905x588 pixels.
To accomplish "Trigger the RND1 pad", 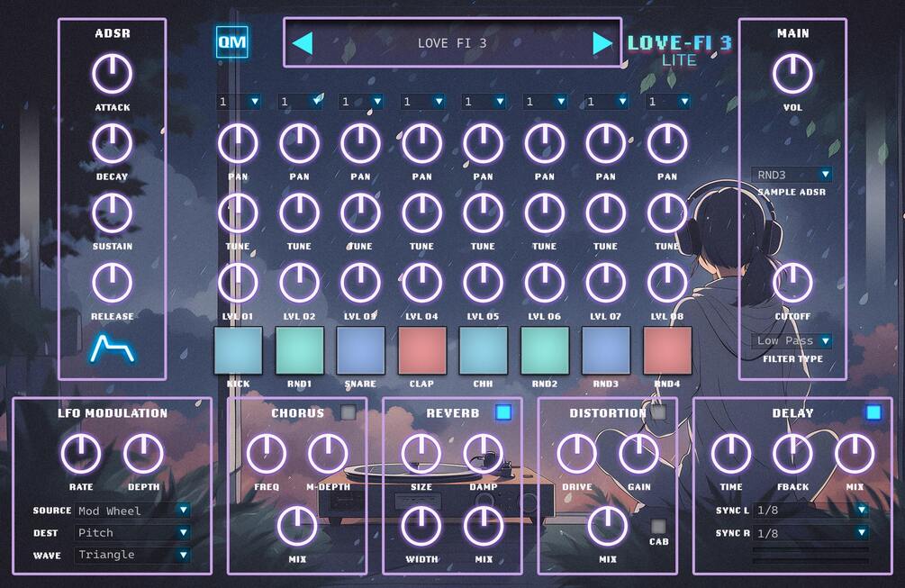I will pos(300,350).
